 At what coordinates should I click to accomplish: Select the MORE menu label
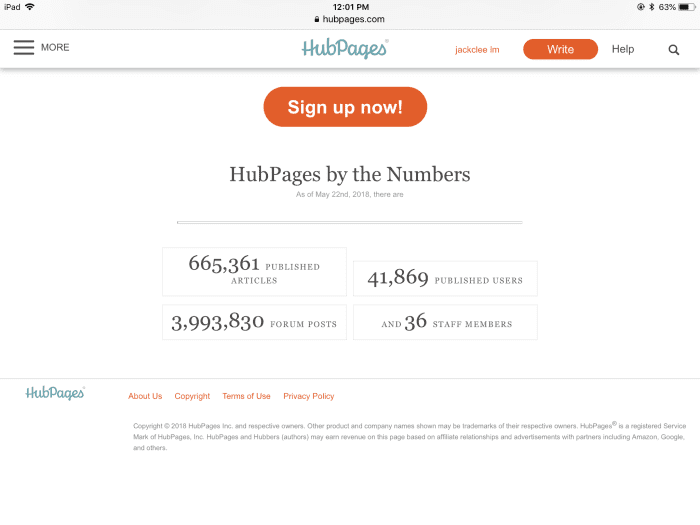tap(55, 47)
